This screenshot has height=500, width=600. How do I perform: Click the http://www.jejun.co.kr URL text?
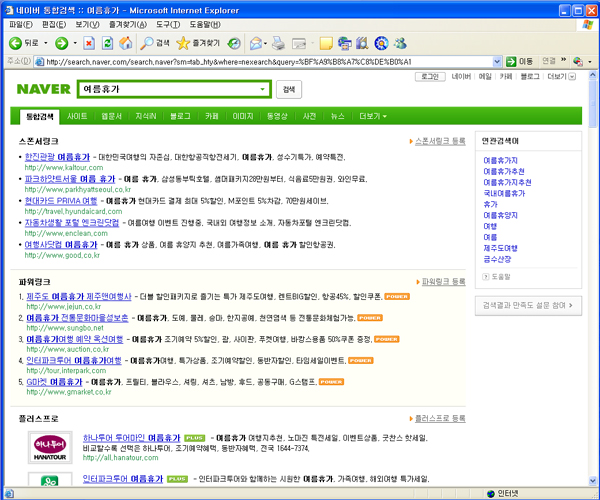[x=64, y=306]
